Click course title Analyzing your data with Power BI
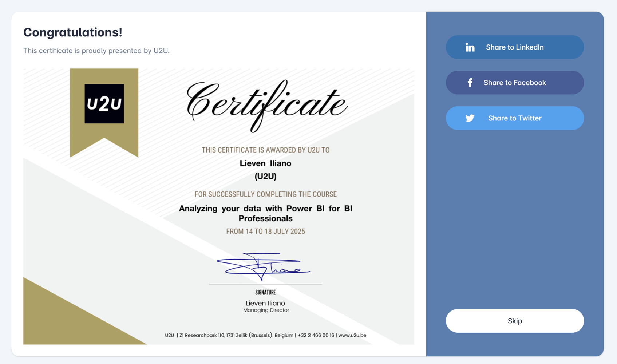 [265, 213]
